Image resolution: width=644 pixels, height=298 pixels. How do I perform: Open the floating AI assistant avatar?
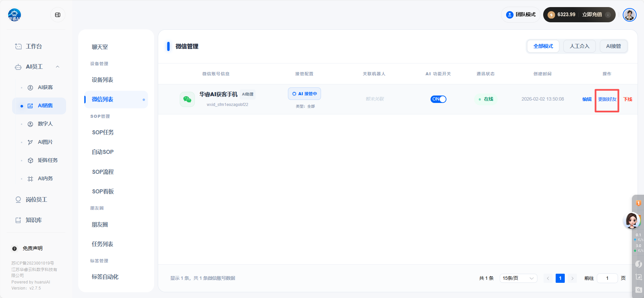(632, 221)
